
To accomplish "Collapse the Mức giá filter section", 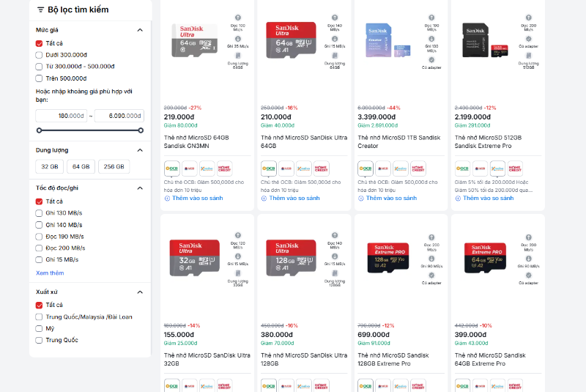I will click(140, 30).
